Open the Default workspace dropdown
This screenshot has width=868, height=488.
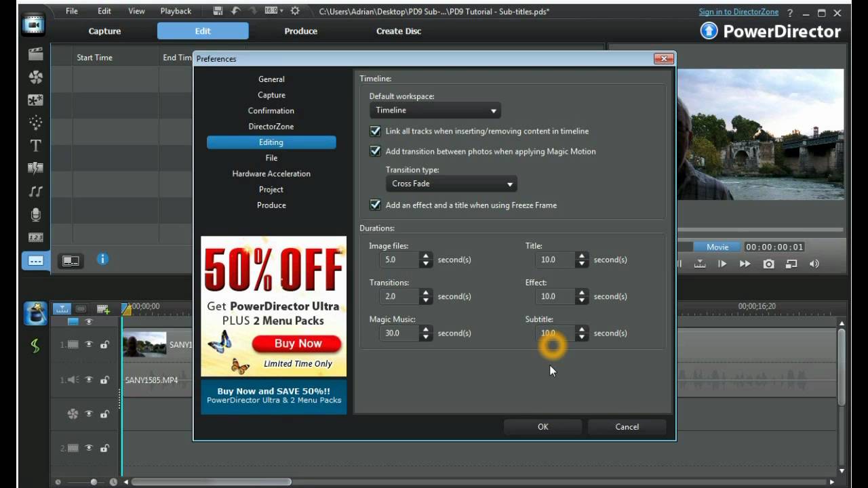click(x=435, y=110)
